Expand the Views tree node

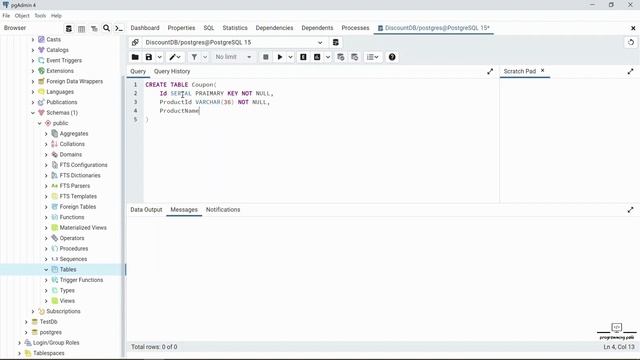click(46, 301)
